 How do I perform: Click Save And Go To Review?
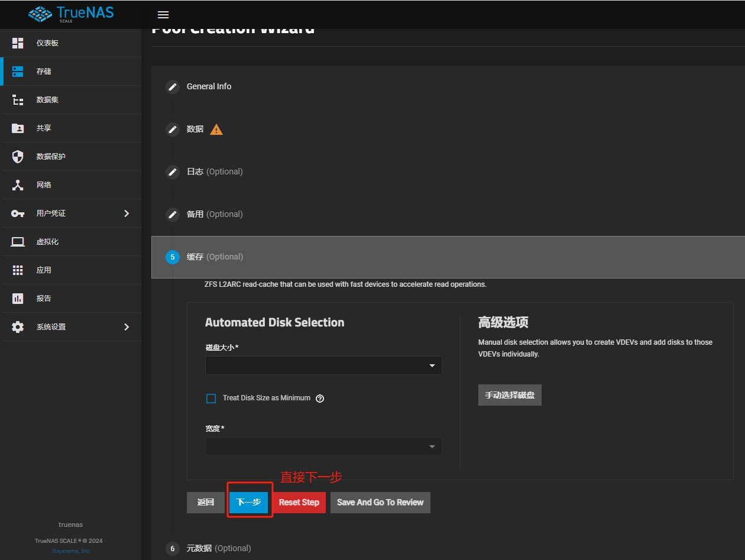pos(380,502)
